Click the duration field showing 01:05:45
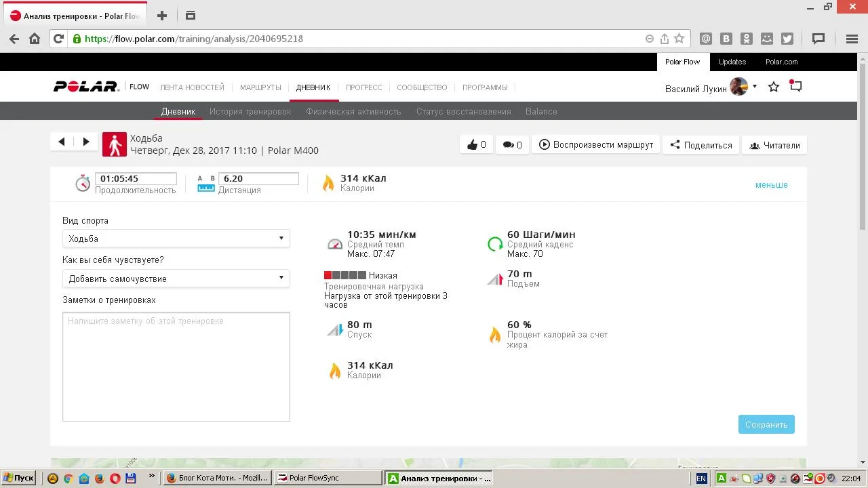 (136, 179)
